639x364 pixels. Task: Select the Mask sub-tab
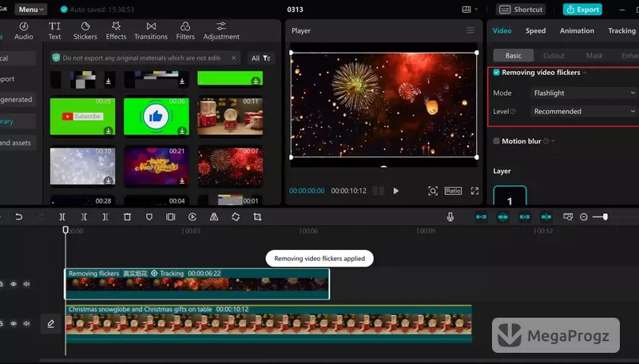pos(594,55)
